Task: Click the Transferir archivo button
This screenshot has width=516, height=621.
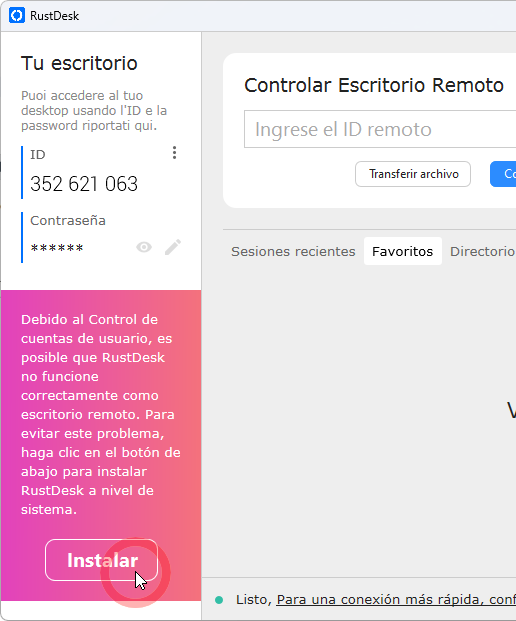Action: (x=413, y=174)
